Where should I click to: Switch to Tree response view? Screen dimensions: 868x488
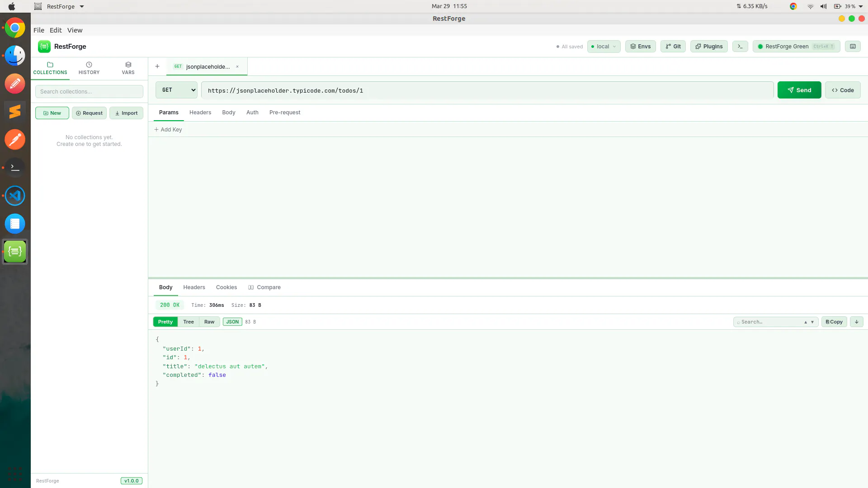pos(189,322)
